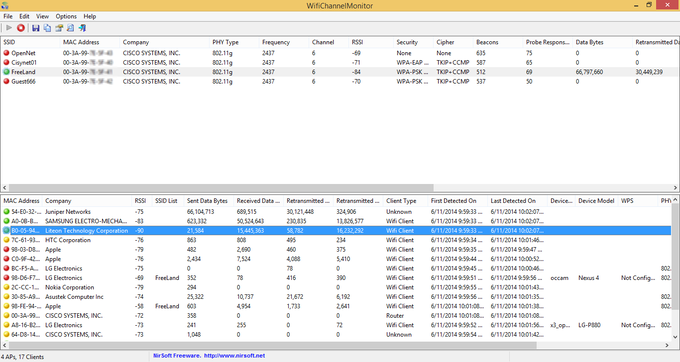
Task: Click the yellow icon of the Nokia Corporation client
Action: tap(7, 287)
